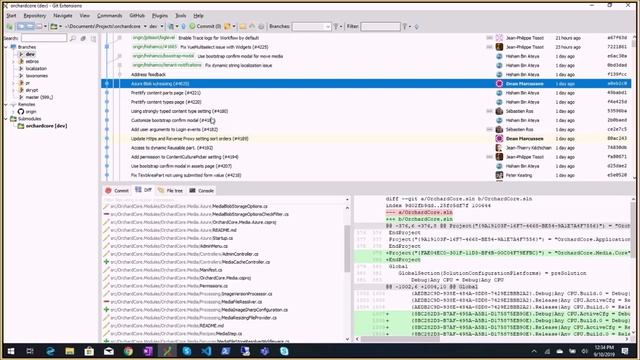Open Visual Studio Code from taskbar
640x360 pixels.
(207, 351)
